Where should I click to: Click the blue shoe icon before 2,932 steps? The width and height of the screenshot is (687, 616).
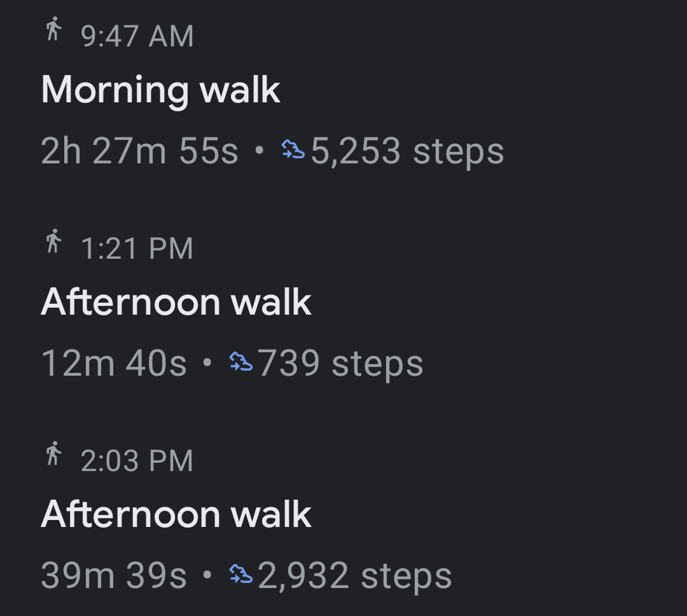(240, 575)
